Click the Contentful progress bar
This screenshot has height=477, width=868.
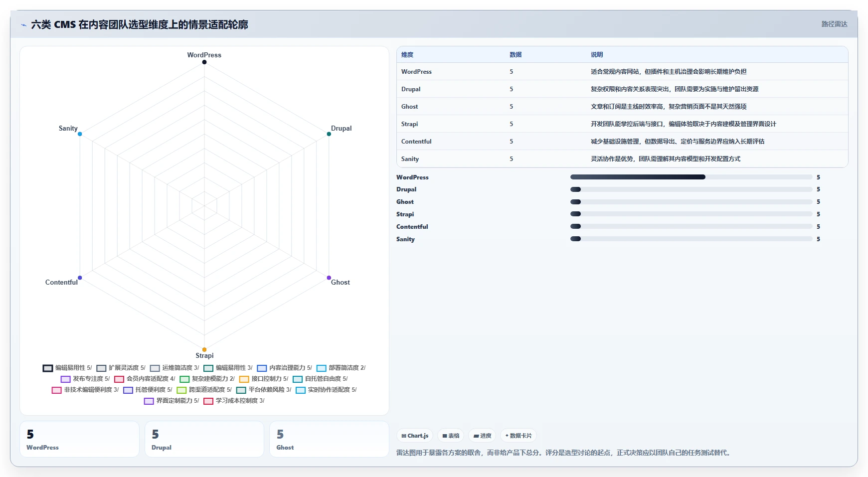point(692,226)
